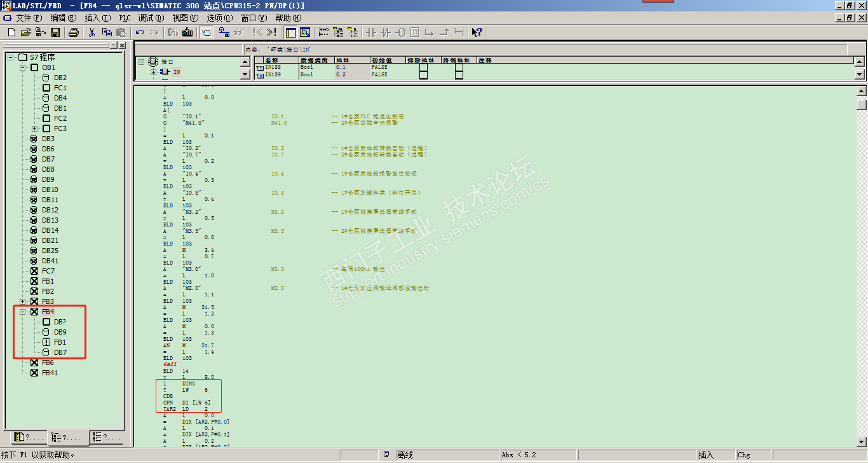Click the Open folder toolbar icon
The width and height of the screenshot is (868, 463).
(x=26, y=32)
